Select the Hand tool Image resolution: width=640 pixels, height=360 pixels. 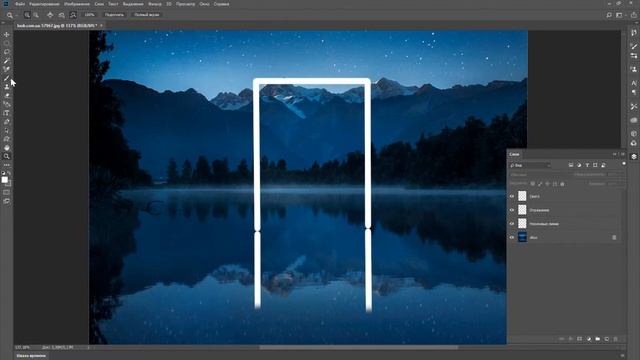7,148
